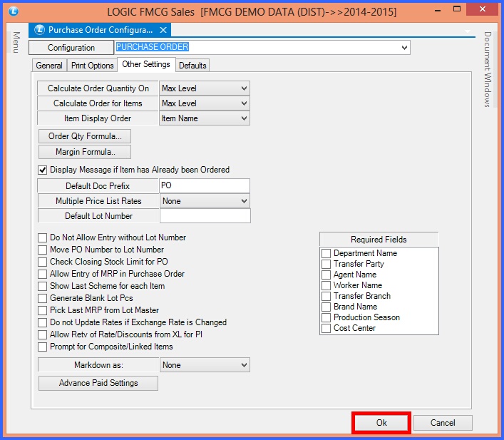Minimize the LOGIC FMCG Sales window
Viewport: 504px width, 440px height.
438,10
